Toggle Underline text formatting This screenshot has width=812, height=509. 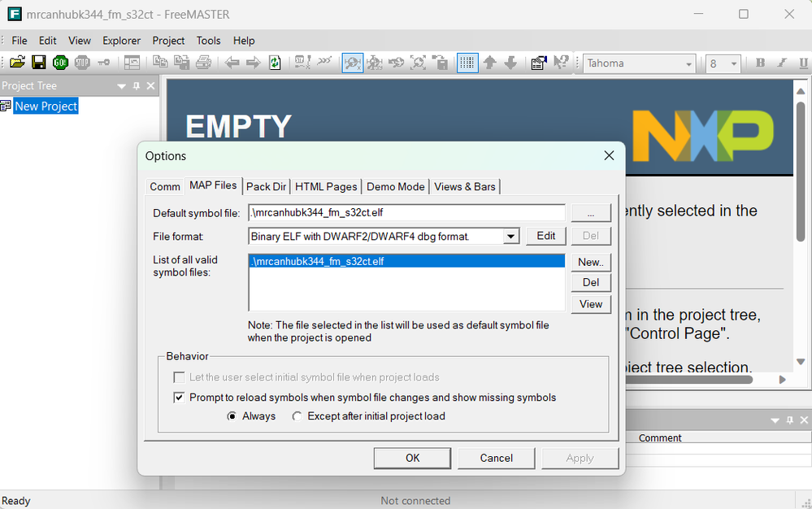coord(803,63)
